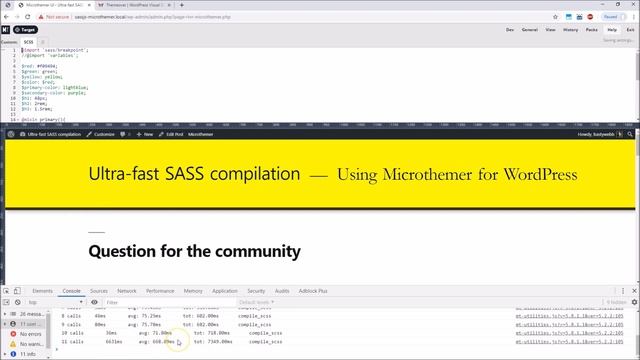Switch to the DevTools Security tab
Image resolution: width=640 pixels, height=360 pixels.
pos(256,291)
